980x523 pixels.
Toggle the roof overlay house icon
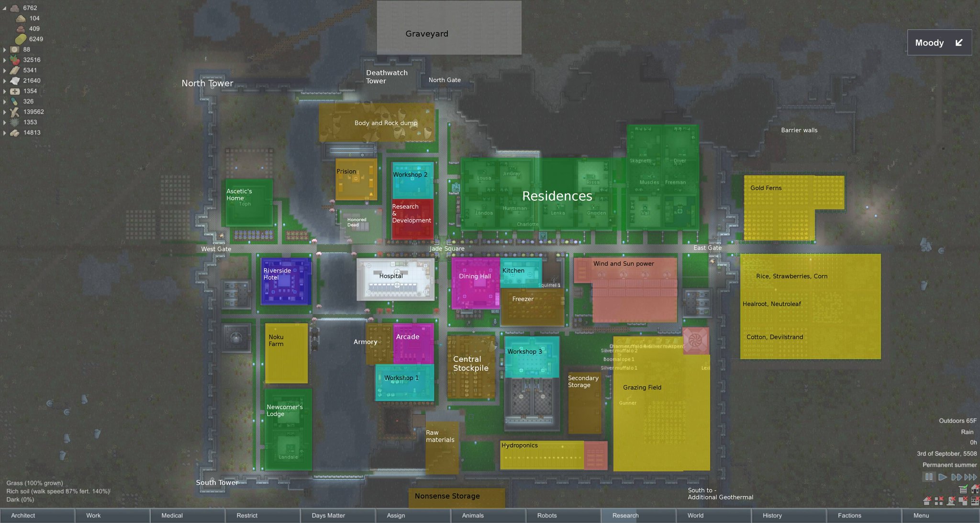coord(926,501)
